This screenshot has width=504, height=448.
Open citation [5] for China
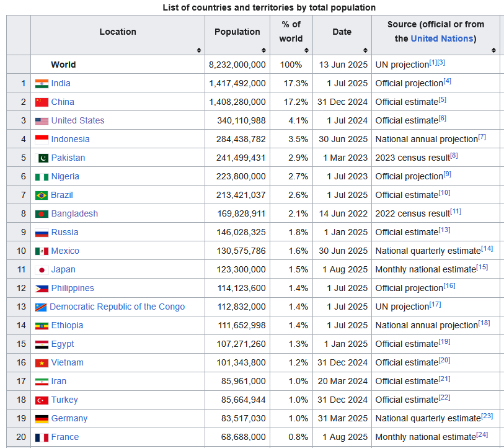tap(443, 100)
